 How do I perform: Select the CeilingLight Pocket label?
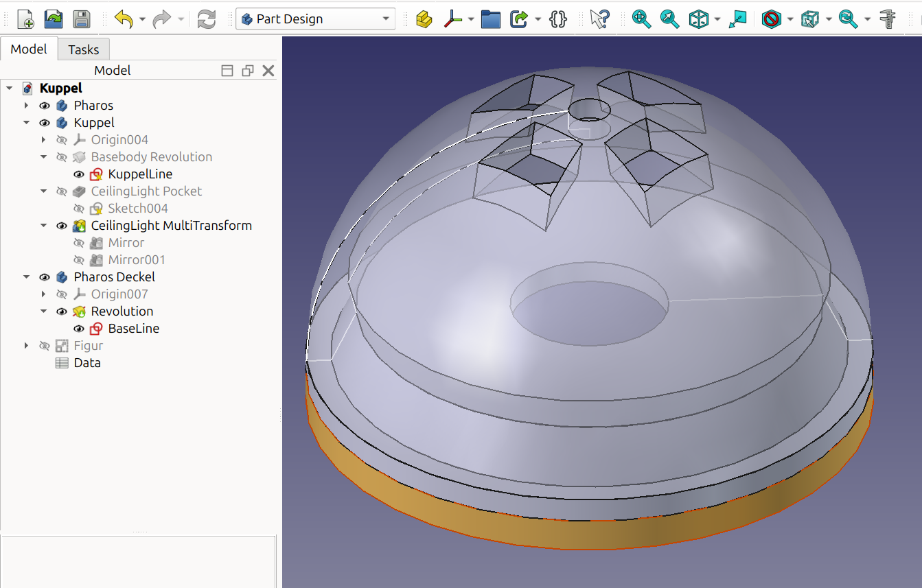[x=146, y=191]
